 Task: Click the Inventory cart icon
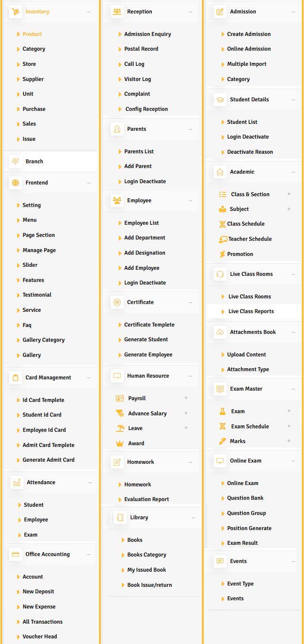16,12
